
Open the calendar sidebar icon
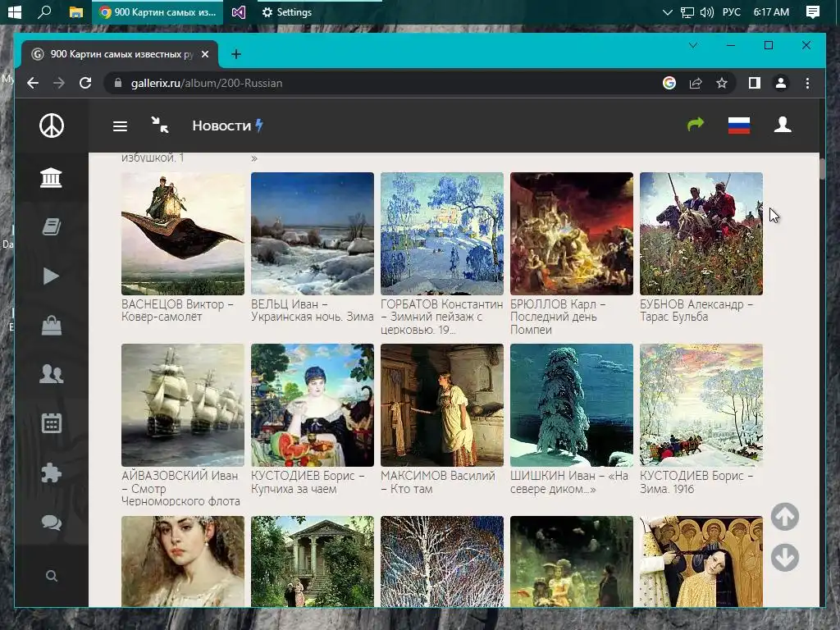(52, 422)
